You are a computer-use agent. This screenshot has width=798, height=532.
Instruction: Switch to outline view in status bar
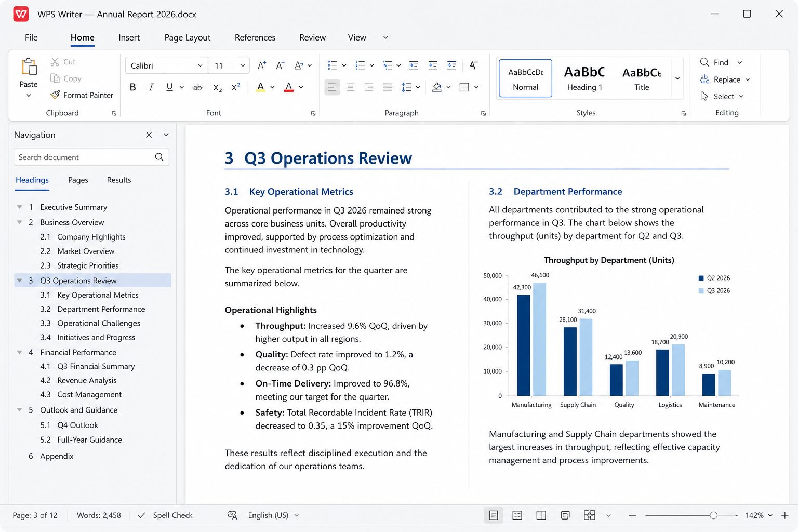pyautogui.click(x=517, y=515)
